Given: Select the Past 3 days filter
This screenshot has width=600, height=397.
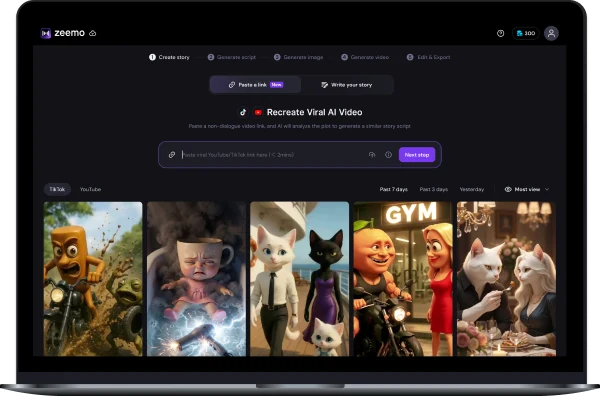Looking at the screenshot, I should tap(434, 189).
